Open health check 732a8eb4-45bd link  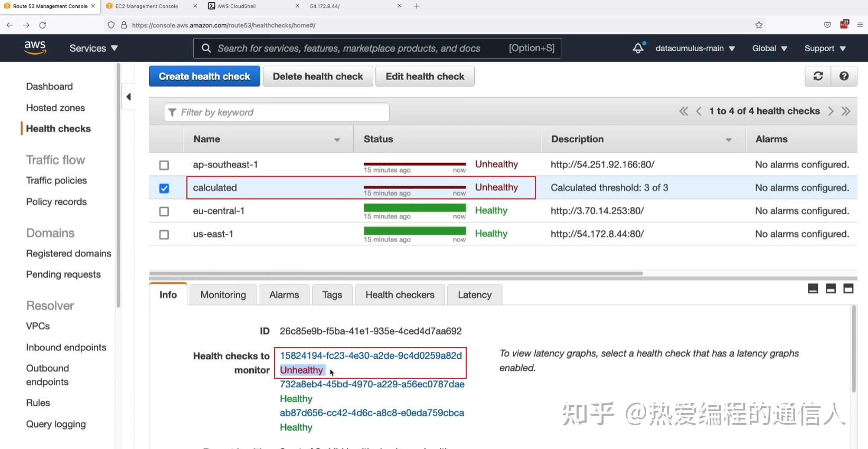[x=372, y=384]
